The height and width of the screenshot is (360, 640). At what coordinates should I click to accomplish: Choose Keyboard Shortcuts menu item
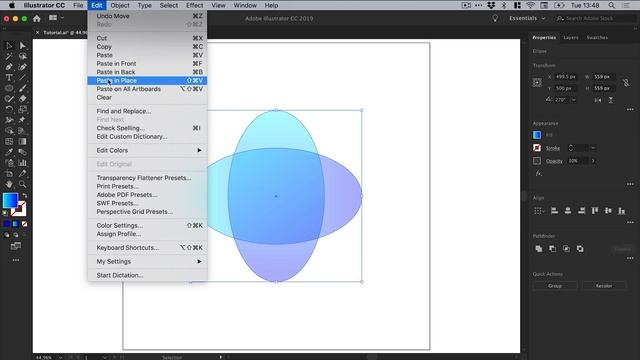point(148,248)
